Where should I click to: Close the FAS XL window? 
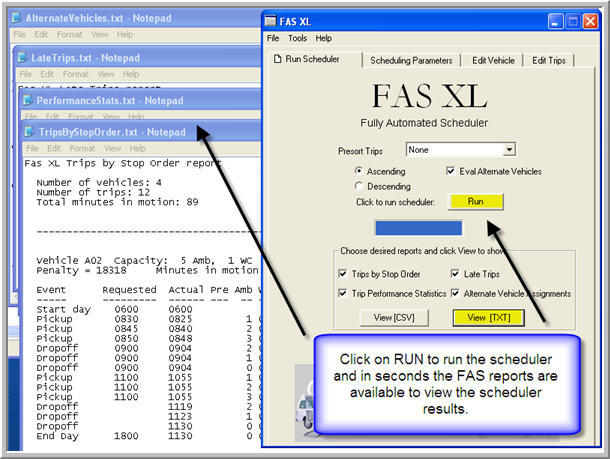click(x=590, y=21)
